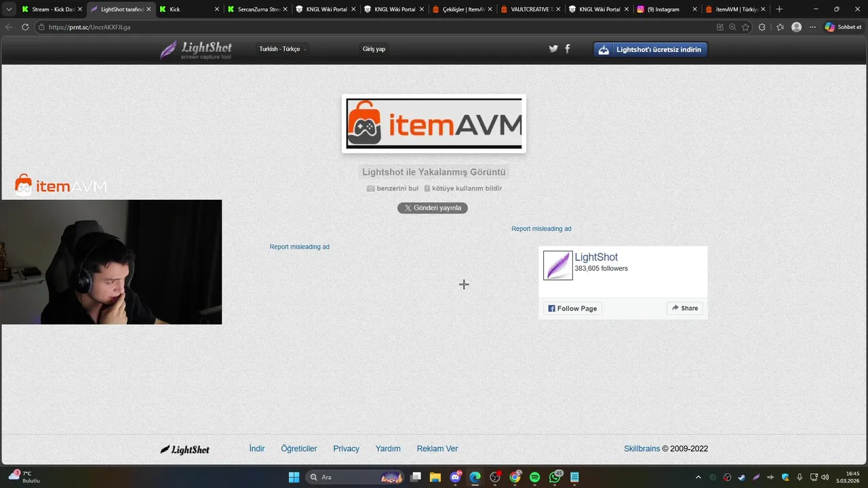Click the X Gönderi yayınla button
Screen dimensions: 868x488
(x=433, y=208)
